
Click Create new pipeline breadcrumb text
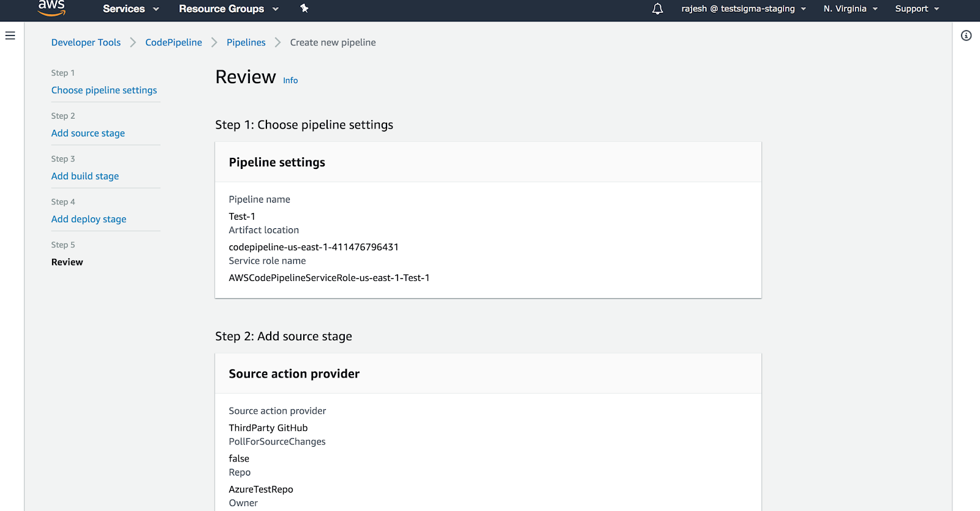click(x=333, y=42)
